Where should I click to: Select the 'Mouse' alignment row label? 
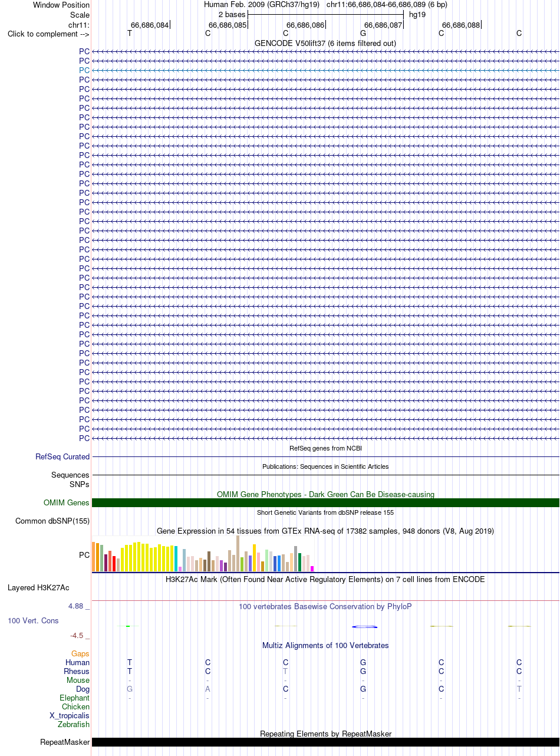pos(78,681)
